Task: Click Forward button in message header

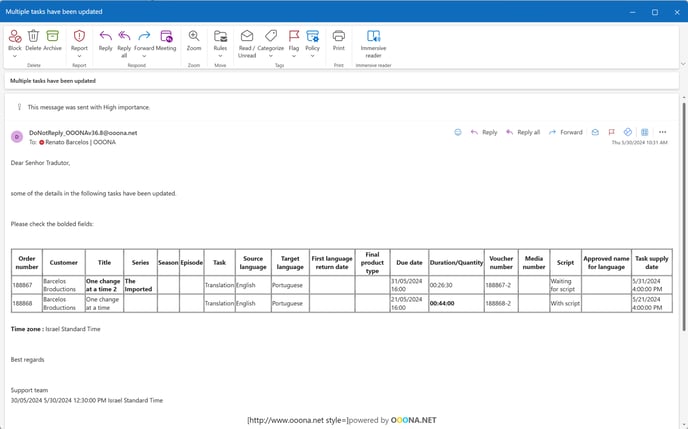Action: (566, 132)
